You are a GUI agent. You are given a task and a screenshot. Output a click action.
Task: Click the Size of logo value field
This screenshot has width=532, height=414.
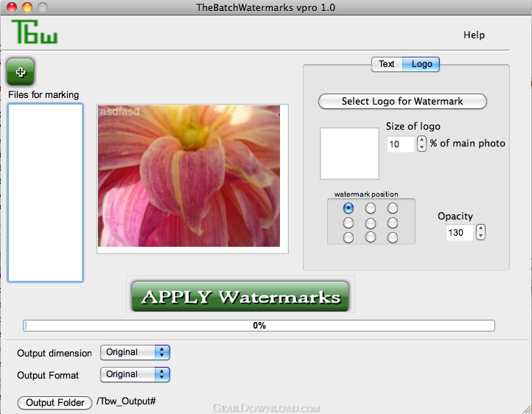pos(400,144)
